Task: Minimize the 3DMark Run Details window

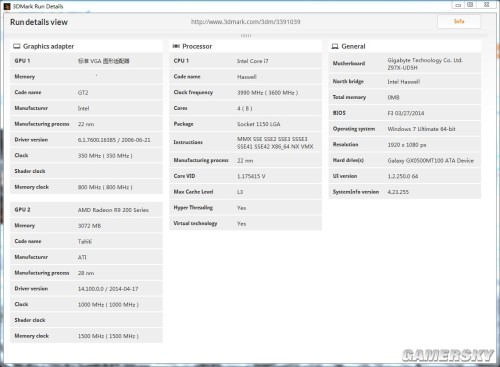Action: (x=458, y=5)
